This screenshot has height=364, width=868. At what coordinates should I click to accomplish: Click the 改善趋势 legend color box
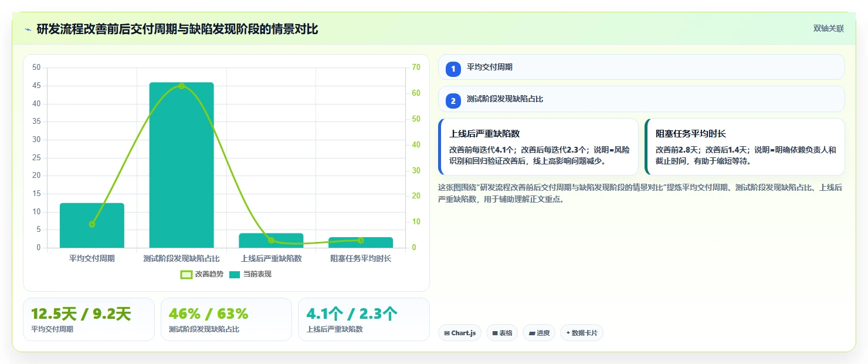[x=187, y=274]
